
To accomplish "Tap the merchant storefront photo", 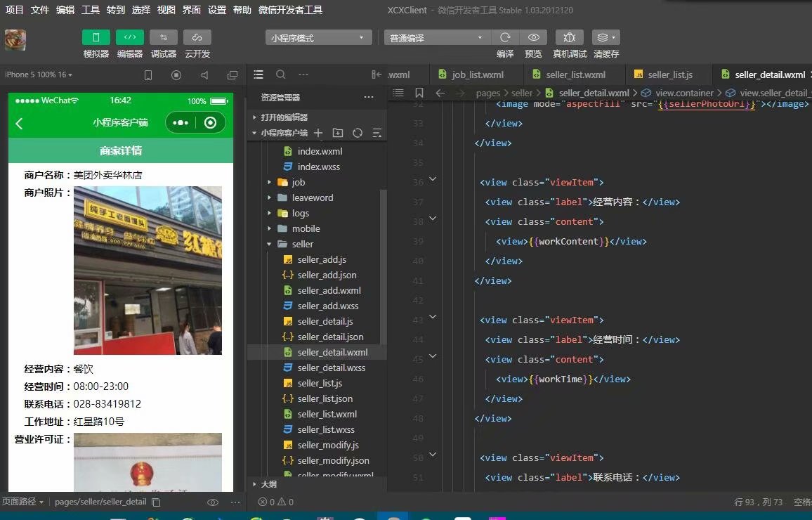I will pyautogui.click(x=148, y=270).
